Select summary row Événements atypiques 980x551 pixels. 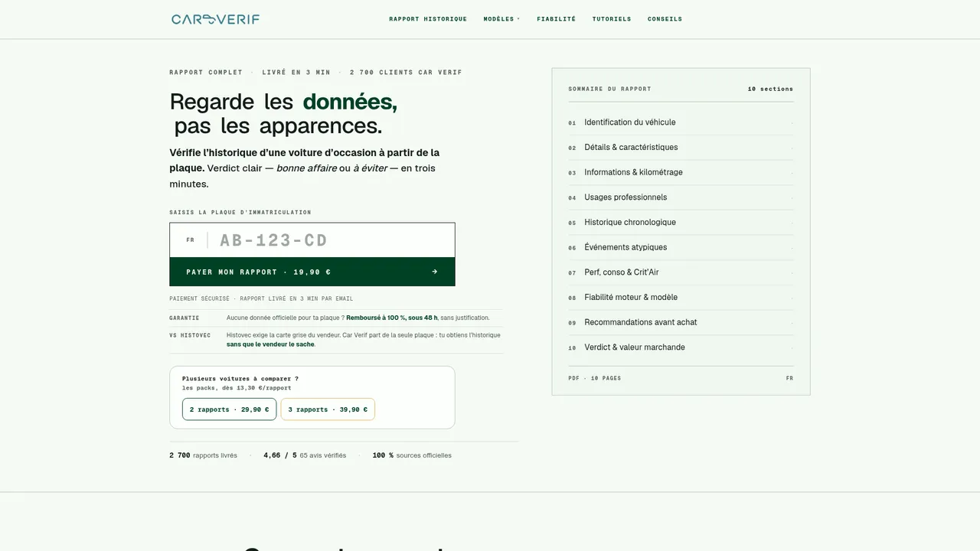pos(681,247)
